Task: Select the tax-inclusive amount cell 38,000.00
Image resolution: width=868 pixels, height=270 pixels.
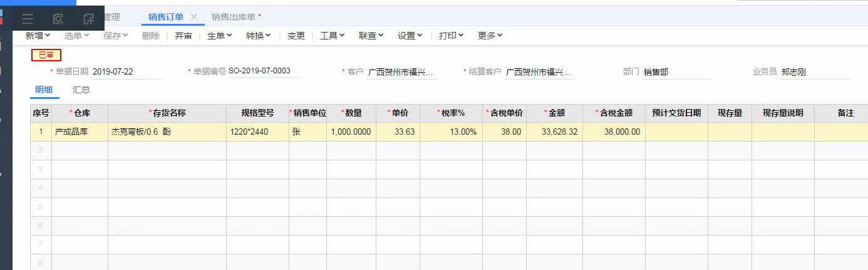Action: pos(614,132)
